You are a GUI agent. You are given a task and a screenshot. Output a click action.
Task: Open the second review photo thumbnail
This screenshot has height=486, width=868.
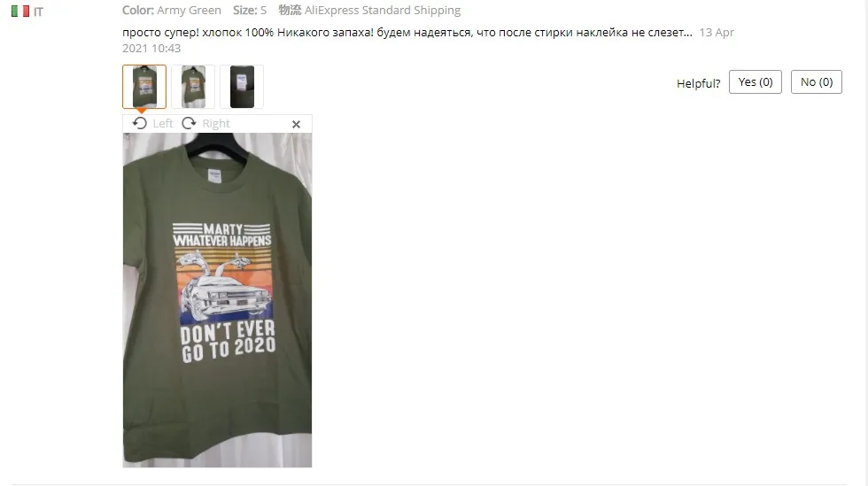coord(193,87)
